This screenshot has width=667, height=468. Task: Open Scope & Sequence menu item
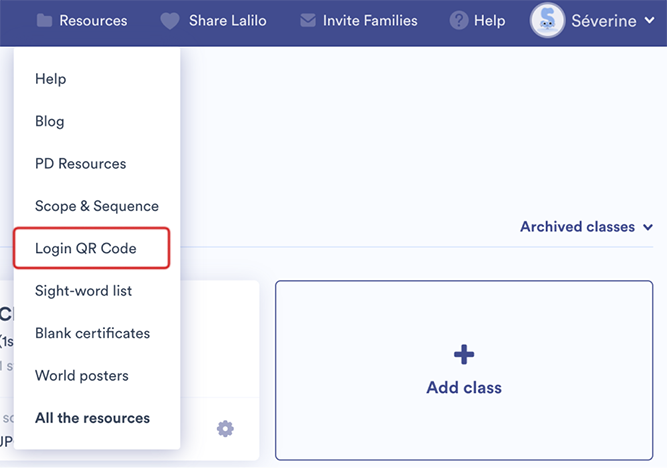(97, 206)
